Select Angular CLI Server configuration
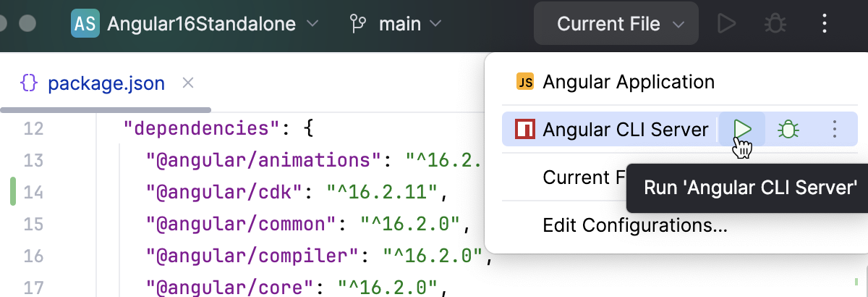 625,130
